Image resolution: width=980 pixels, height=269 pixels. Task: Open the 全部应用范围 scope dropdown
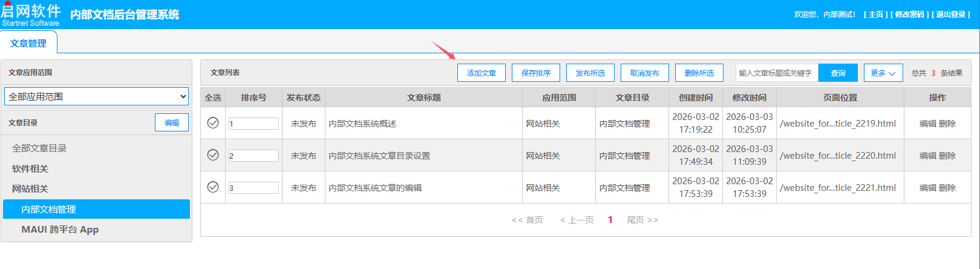point(96,96)
